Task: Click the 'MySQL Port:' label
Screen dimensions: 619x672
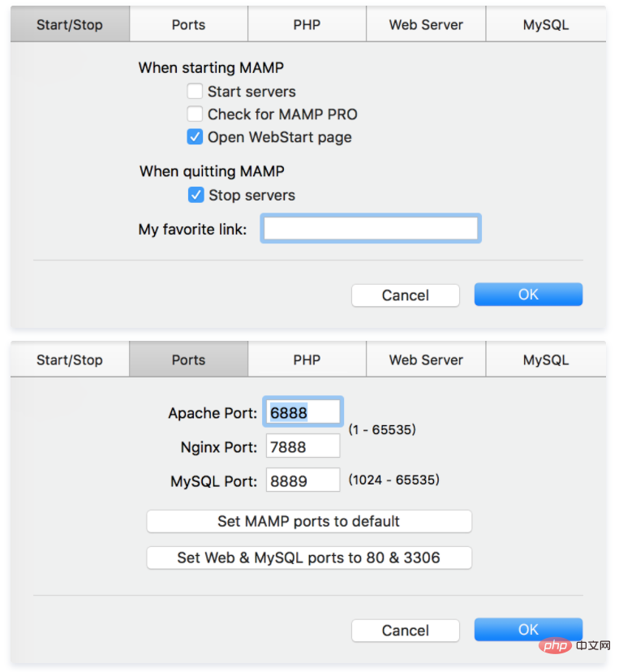Action: (213, 482)
